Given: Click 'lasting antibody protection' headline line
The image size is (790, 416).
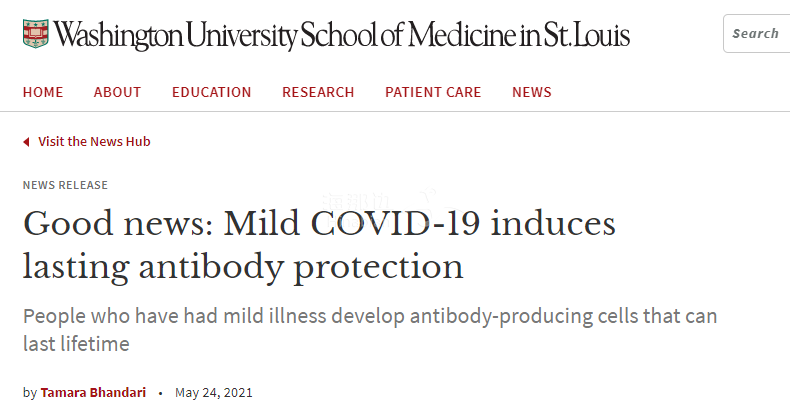Looking at the screenshot, I should click(x=243, y=267).
